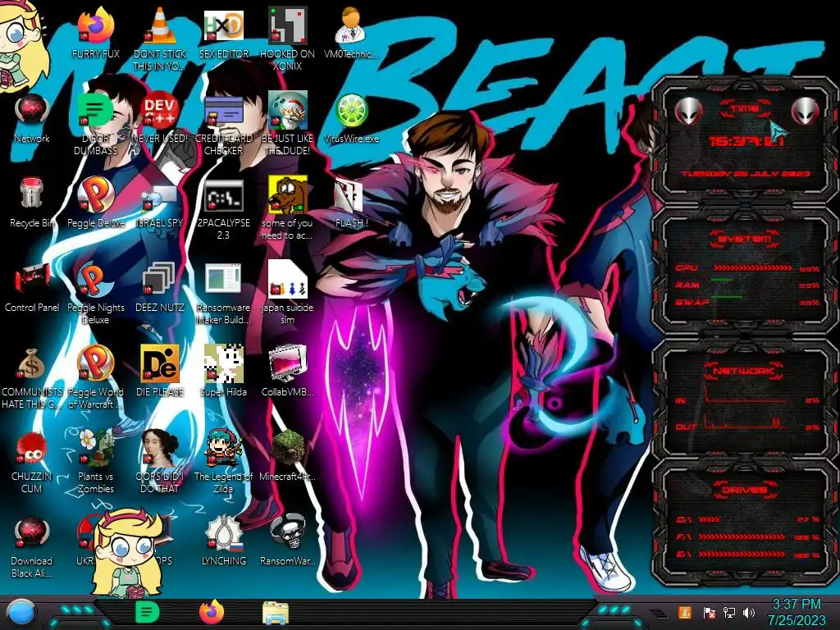840x630 pixels.
Task: Open the red fuzzy CHUZZIN icon
Action: click(32, 448)
